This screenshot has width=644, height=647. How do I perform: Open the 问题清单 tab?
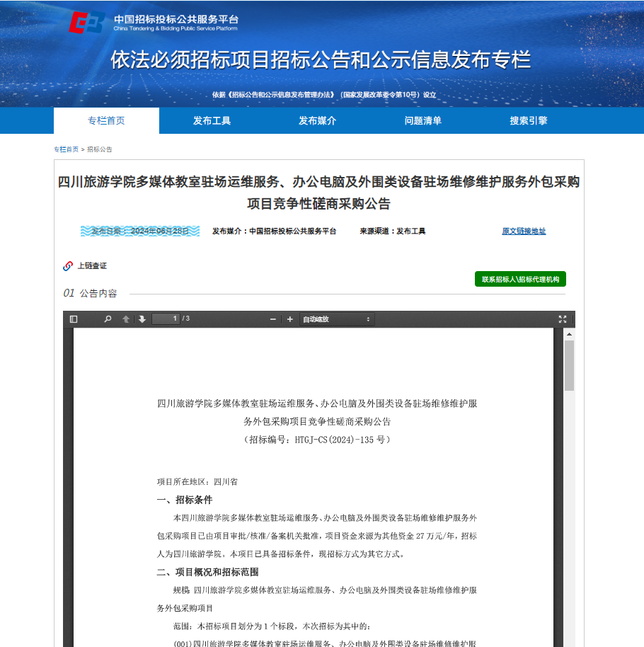coord(423,120)
